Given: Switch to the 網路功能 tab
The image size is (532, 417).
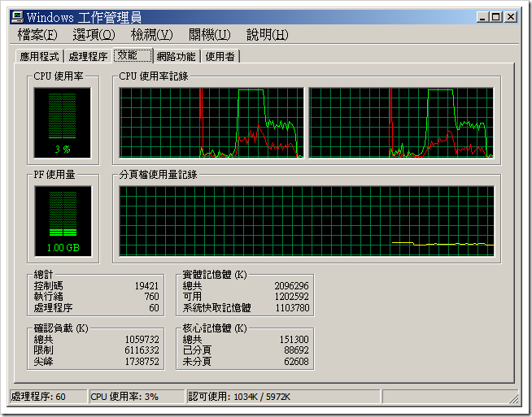Looking at the screenshot, I should pyautogui.click(x=177, y=56).
